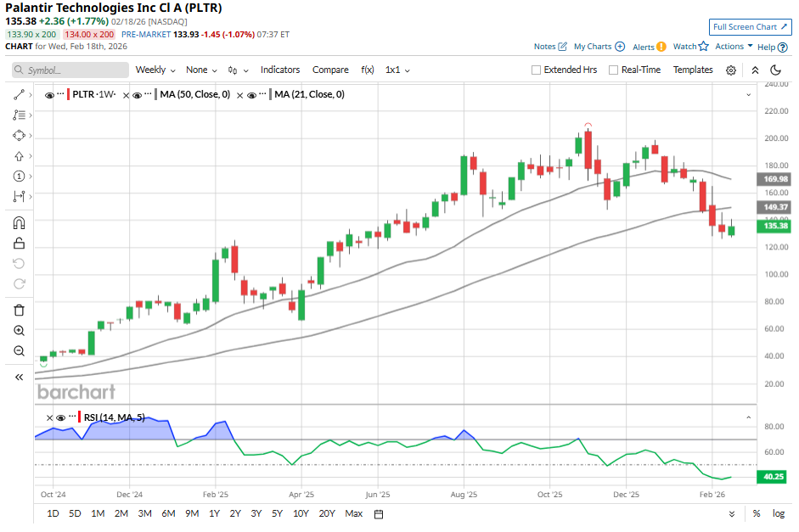This screenshot has width=799, height=532.
Task: Select the 1Y time range
Action: 214,513
